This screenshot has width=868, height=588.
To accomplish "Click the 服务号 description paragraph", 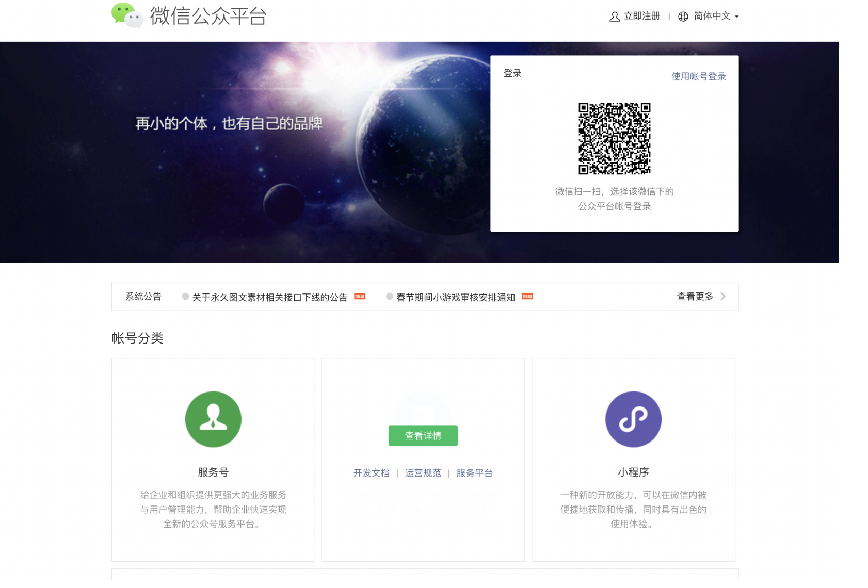I will click(213, 509).
